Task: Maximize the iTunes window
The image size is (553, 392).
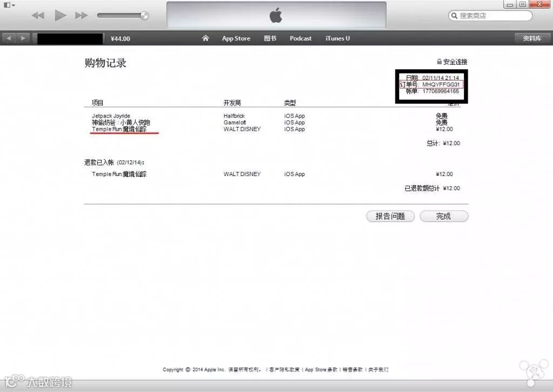Action: [522, 4]
